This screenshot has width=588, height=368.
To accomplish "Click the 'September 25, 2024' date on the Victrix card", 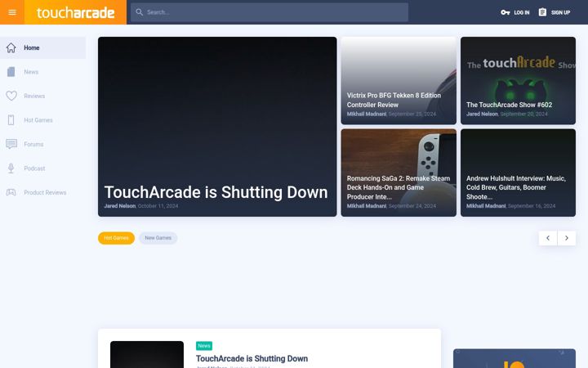I will point(412,114).
